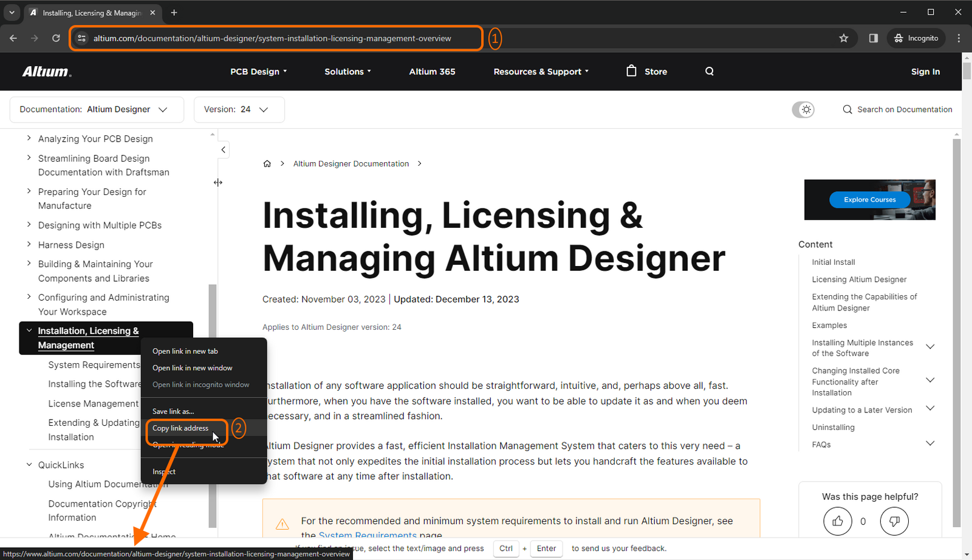The height and width of the screenshot is (560, 972).
Task: Open Extending & Updating Installation page
Action: 94,430
